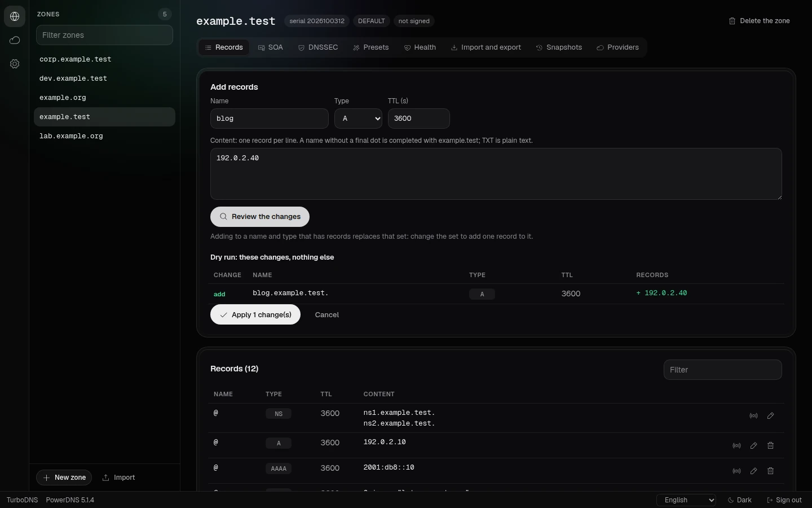Switch to the Snapshots tab
The width and height of the screenshot is (812, 508).
tap(558, 47)
